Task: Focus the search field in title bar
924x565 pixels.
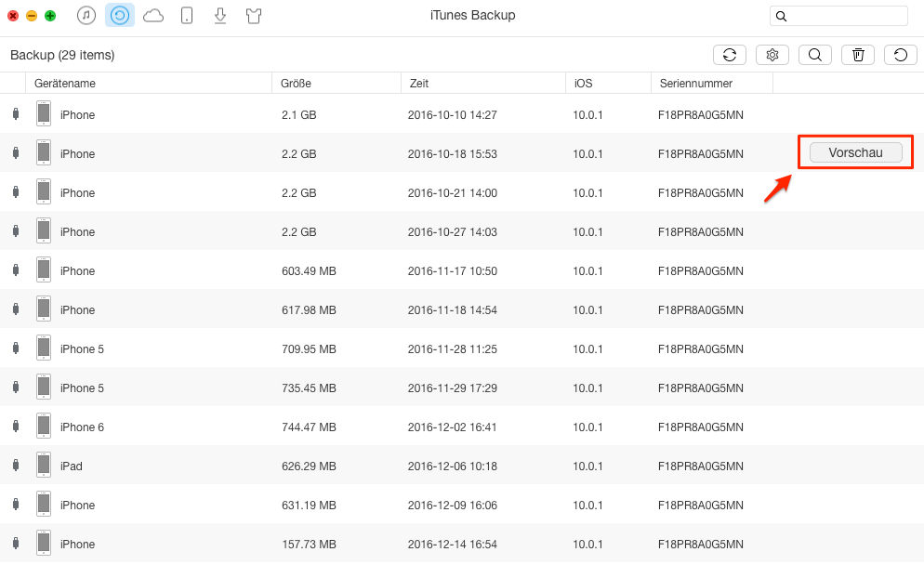Action: coord(838,16)
